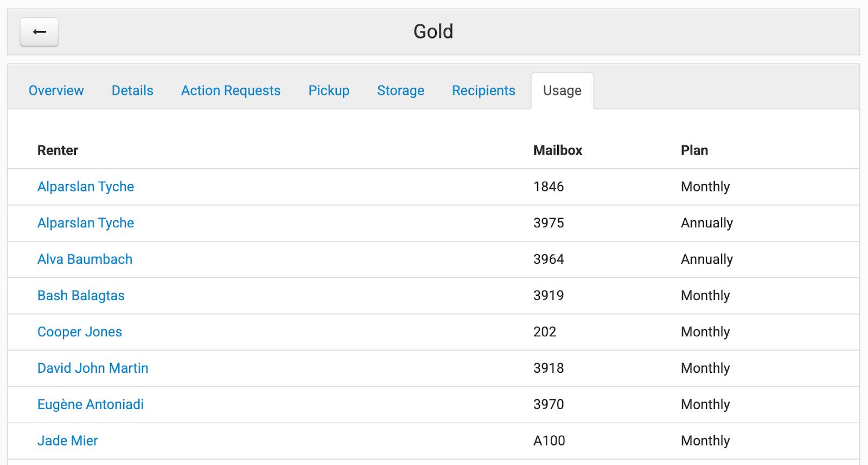868x465 pixels.
Task: Open Alparslan Tyche renter with mailbox 1846
Action: coord(86,187)
